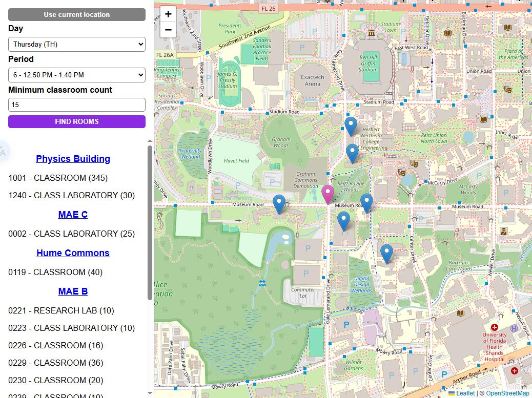532x398 pixels.
Task: Click the Commuter Lot label on map
Action: 303,292
